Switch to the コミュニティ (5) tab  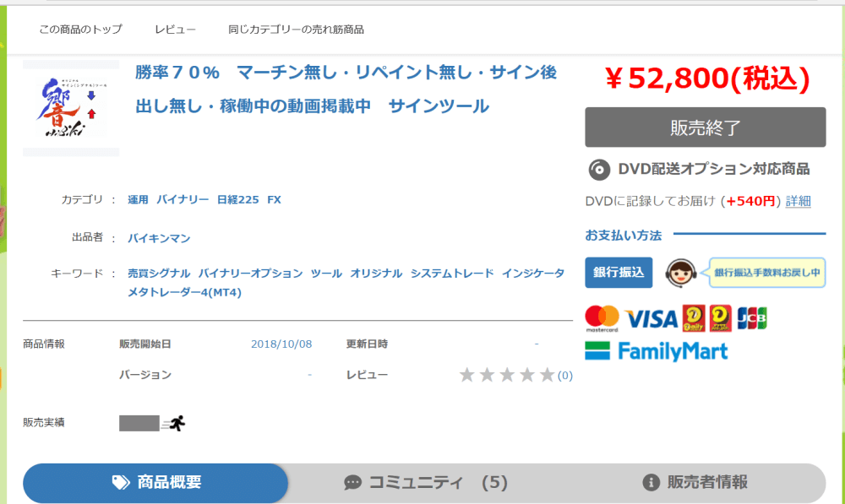tap(426, 482)
